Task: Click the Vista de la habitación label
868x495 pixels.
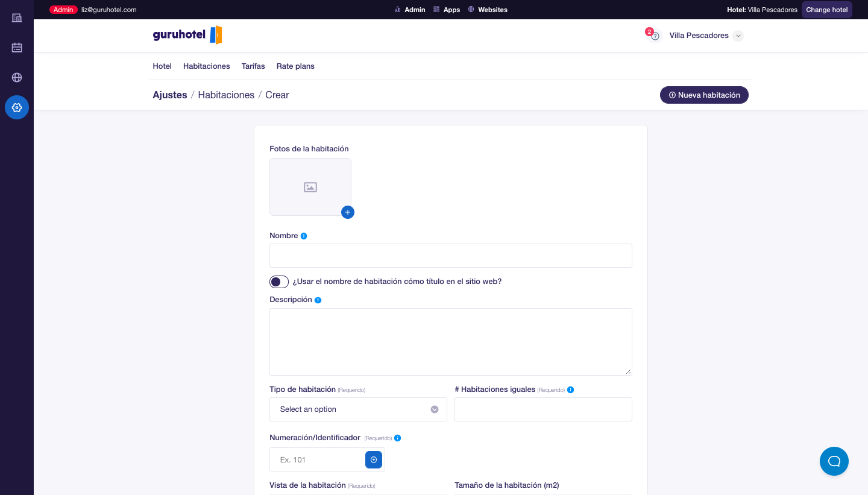Action: (307, 485)
